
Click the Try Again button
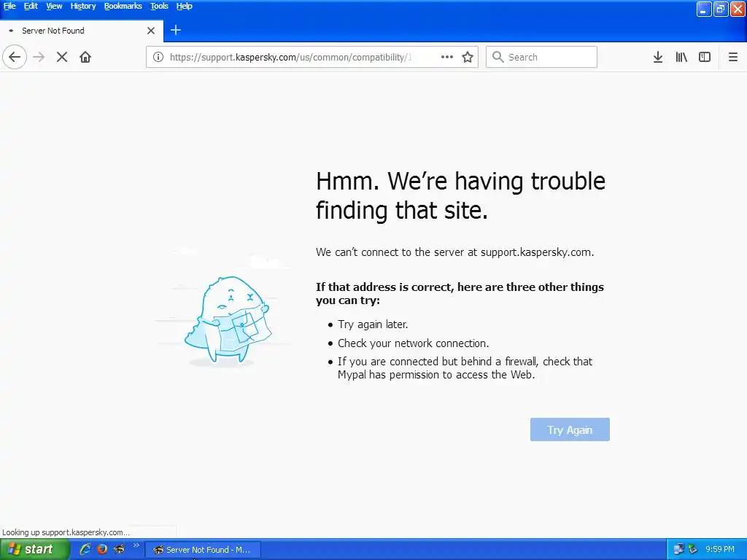(570, 429)
